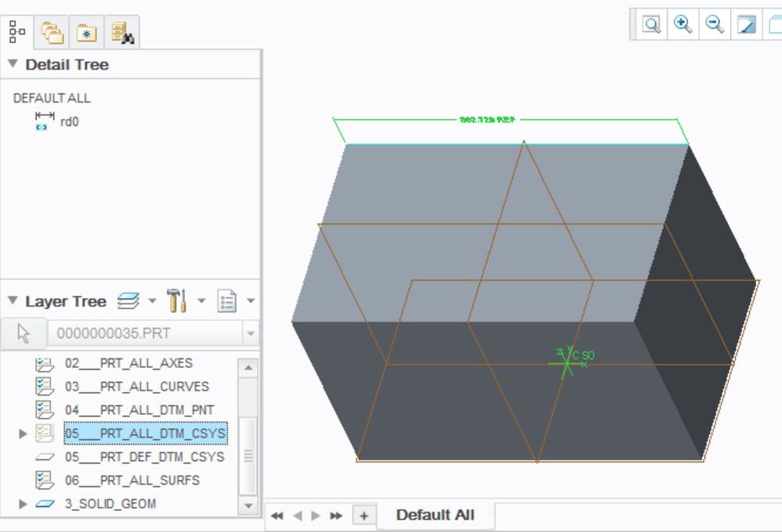Add a new combination state with plus button

[364, 516]
